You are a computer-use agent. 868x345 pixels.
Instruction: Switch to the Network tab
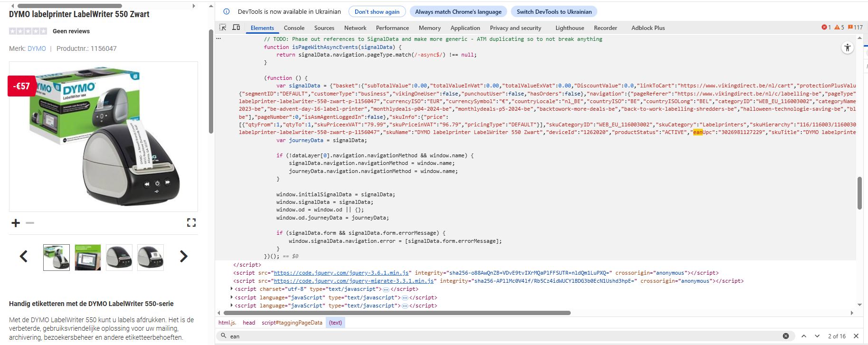point(355,28)
